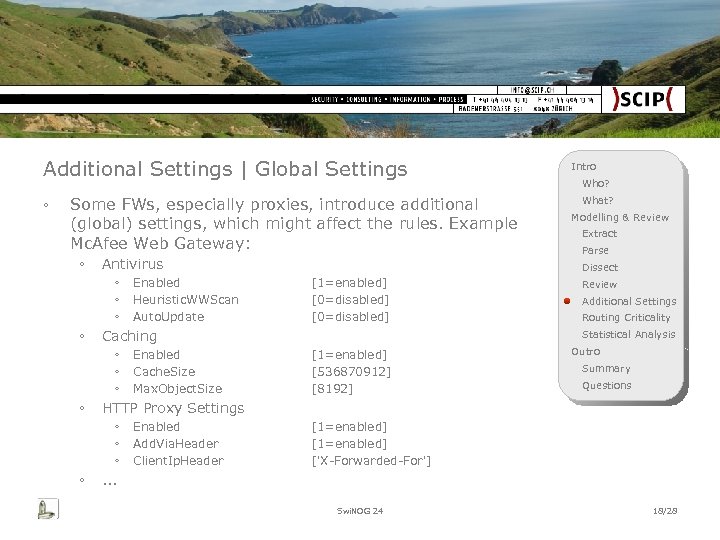Click the [0=disabled] value for HeuristicWWScan
720x540 pixels.
pyautogui.click(x=350, y=300)
